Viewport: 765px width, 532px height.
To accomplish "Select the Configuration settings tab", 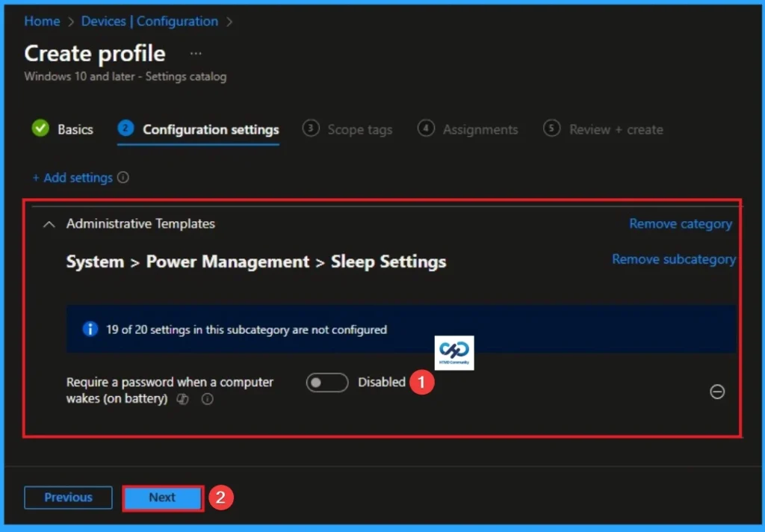I will coord(210,129).
